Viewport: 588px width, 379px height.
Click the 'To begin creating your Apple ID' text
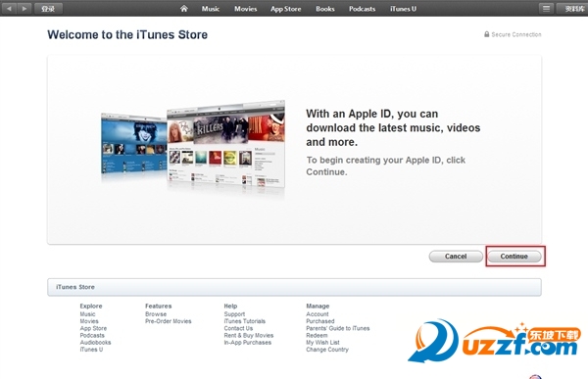(x=385, y=166)
